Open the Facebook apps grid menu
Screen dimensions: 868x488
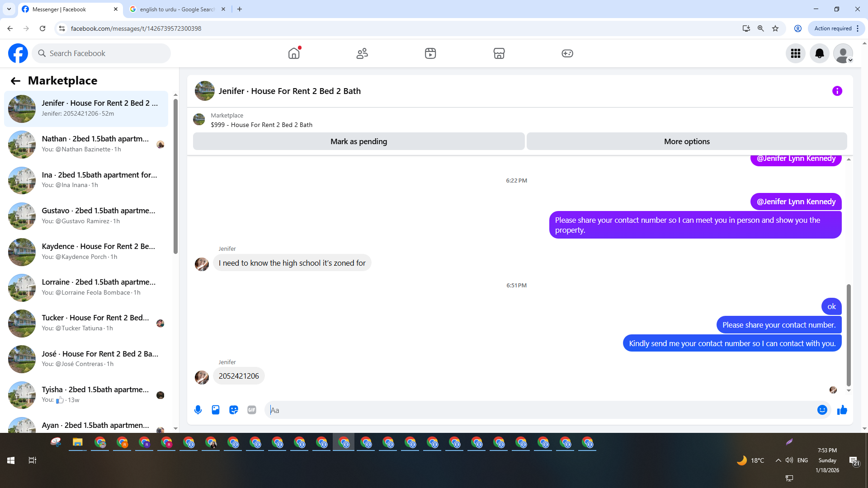[x=795, y=54]
